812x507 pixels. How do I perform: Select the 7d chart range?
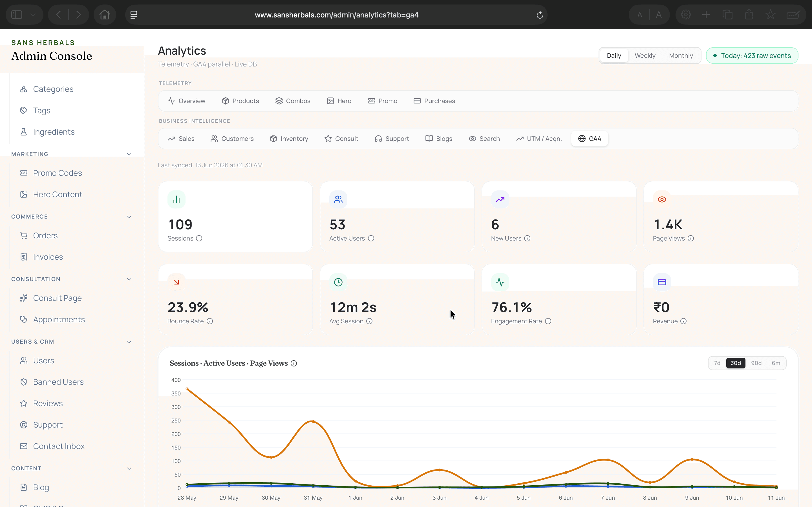[x=717, y=363]
